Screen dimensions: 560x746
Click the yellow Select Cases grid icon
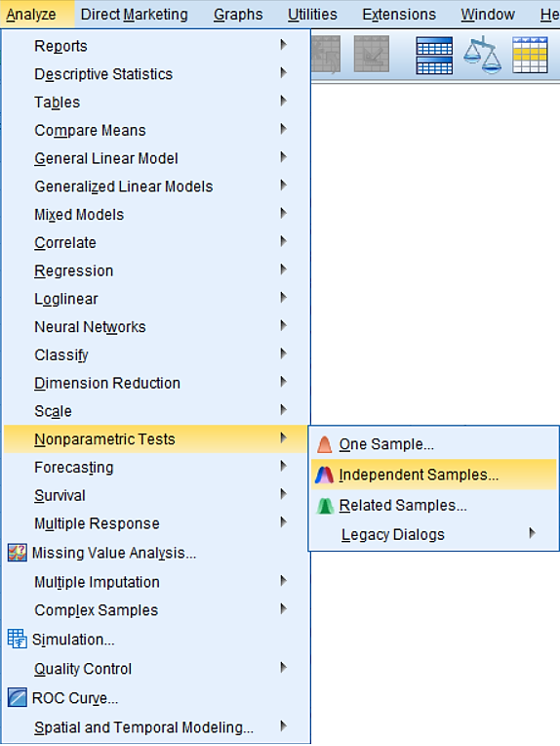(x=530, y=56)
